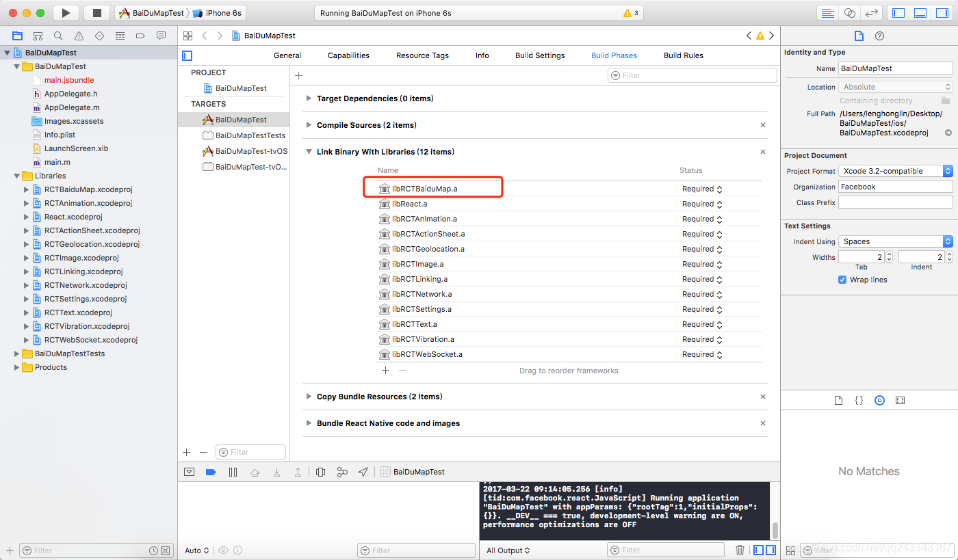Toggle the navigator pane visibility button
This screenshot has width=958, height=560.
tap(898, 13)
